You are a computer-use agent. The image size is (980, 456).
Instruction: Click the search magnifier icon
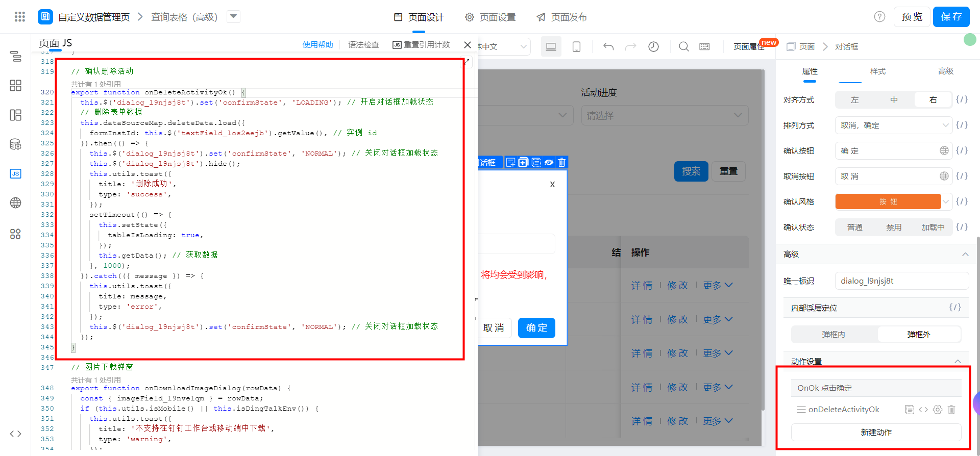tap(683, 47)
